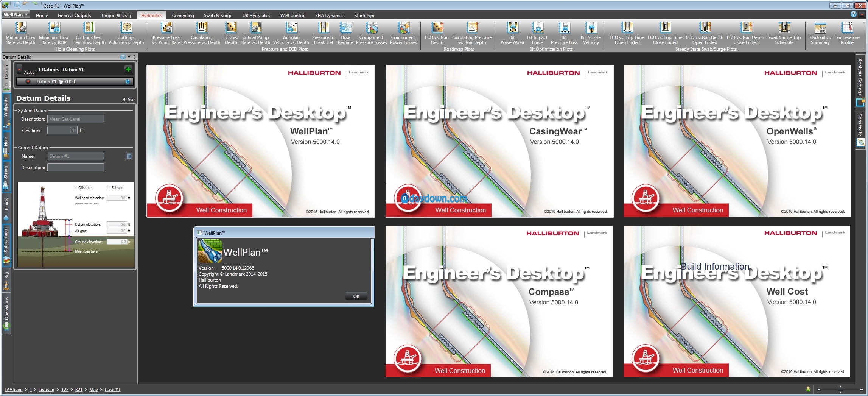Open Cuttings Bed Height vs. Depth plot
The width and height of the screenshot is (868, 396).
pos(89,33)
